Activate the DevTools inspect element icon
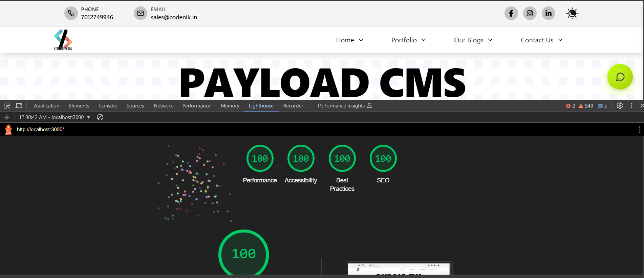The width and height of the screenshot is (644, 278). point(7,106)
